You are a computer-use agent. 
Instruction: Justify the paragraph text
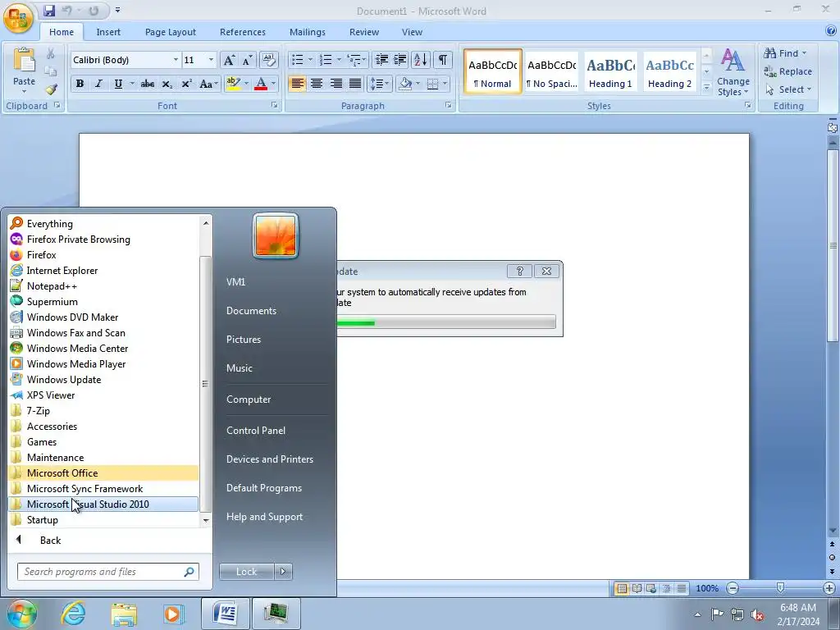(355, 84)
